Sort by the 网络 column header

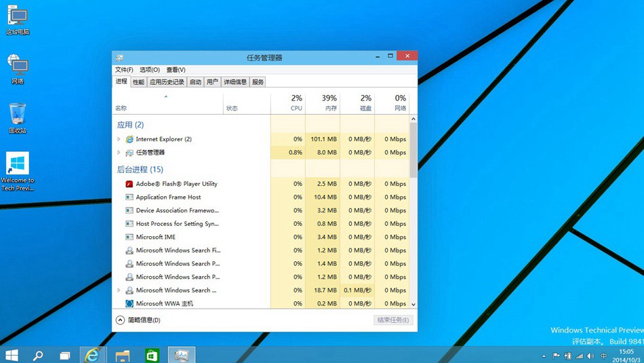393,102
